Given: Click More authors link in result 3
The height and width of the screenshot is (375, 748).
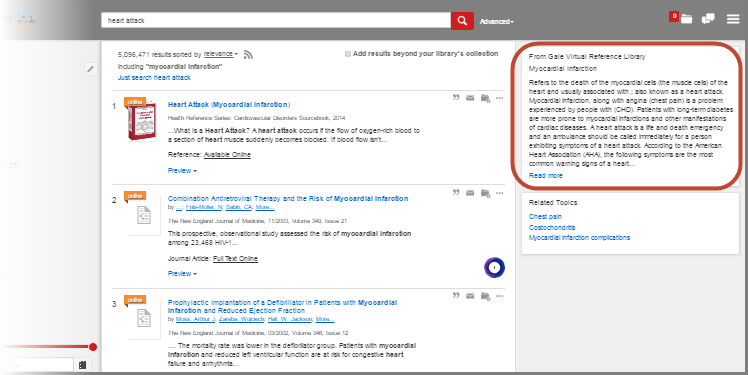Looking at the screenshot, I should pos(325,319).
